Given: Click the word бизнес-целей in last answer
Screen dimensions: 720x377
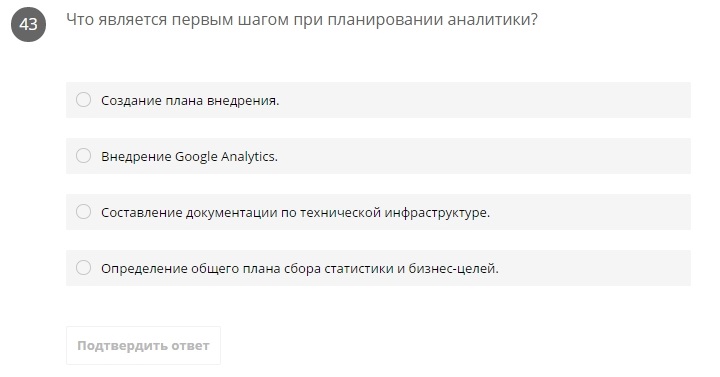Looking at the screenshot, I should click(x=453, y=269).
